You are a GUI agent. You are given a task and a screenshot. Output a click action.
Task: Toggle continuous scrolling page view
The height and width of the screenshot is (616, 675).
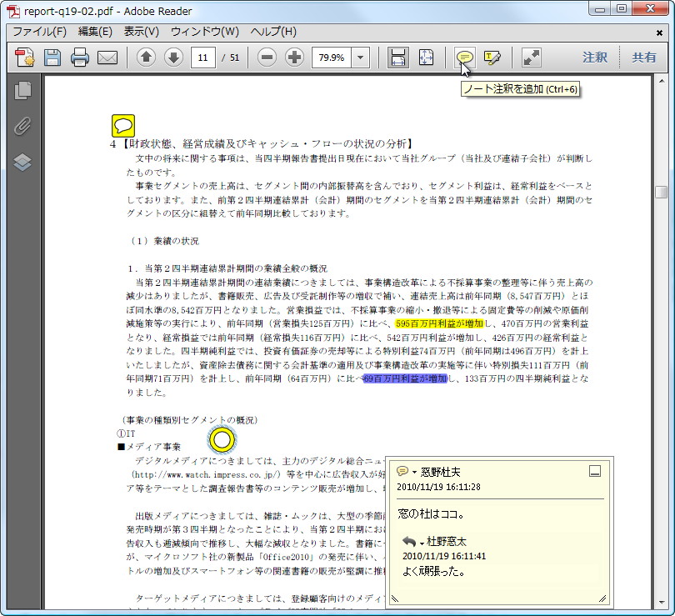397,58
